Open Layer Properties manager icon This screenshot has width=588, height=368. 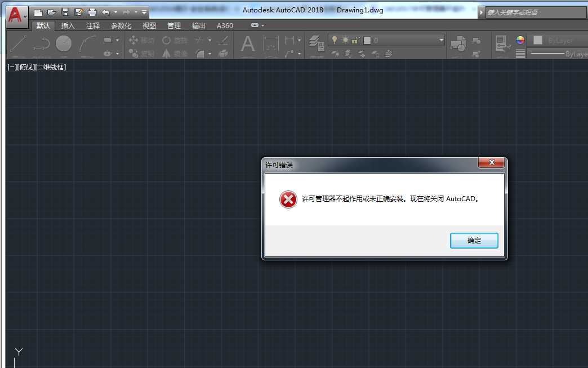click(x=317, y=43)
